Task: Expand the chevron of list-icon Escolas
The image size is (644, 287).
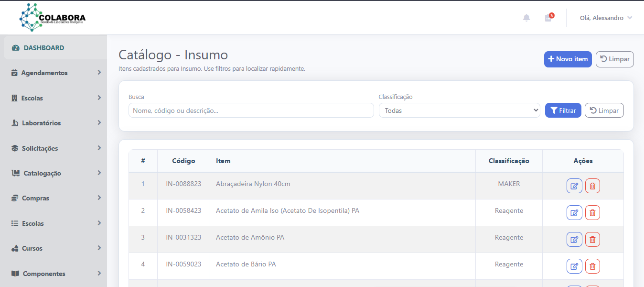Action: [x=99, y=223]
